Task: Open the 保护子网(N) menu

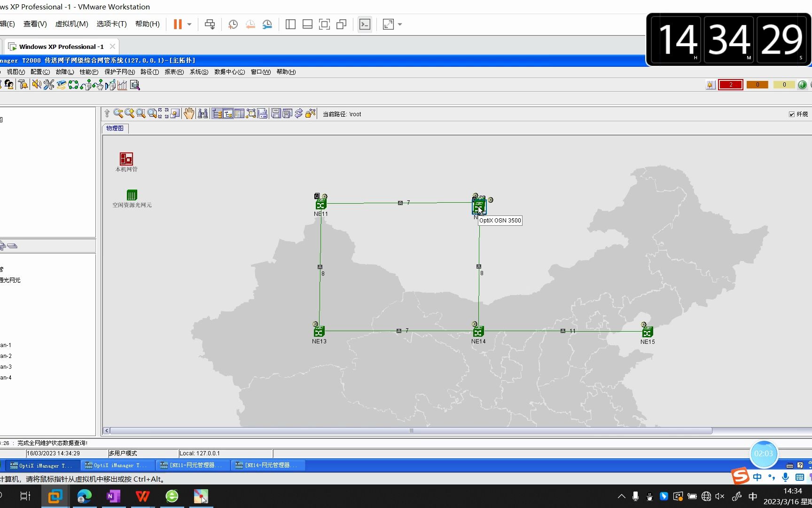Action: pyautogui.click(x=119, y=72)
